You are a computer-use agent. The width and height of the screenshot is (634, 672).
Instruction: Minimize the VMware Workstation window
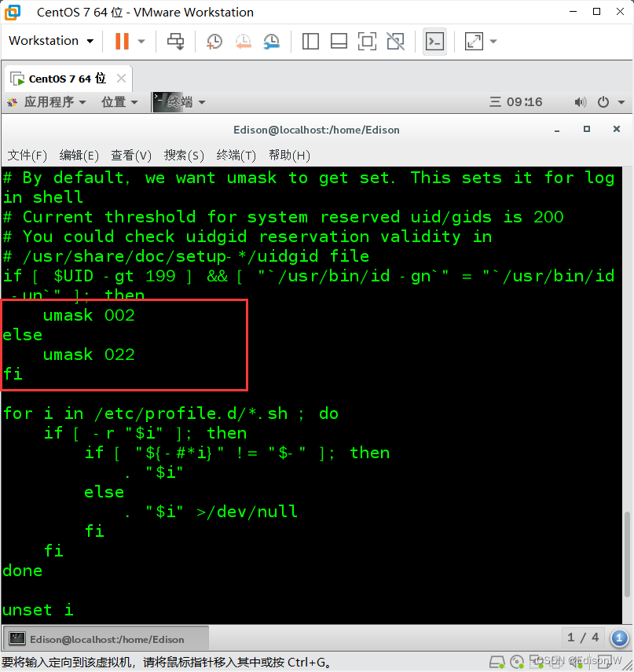point(574,12)
